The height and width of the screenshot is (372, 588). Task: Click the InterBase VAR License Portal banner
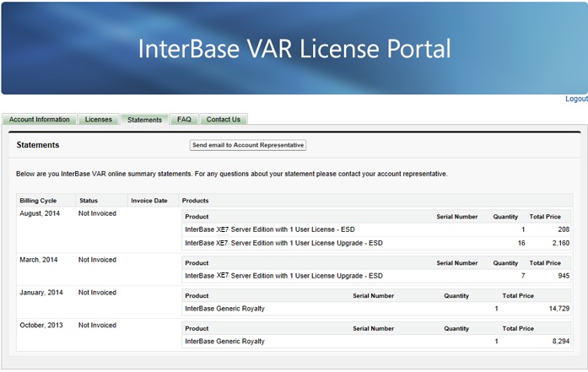coord(294,48)
